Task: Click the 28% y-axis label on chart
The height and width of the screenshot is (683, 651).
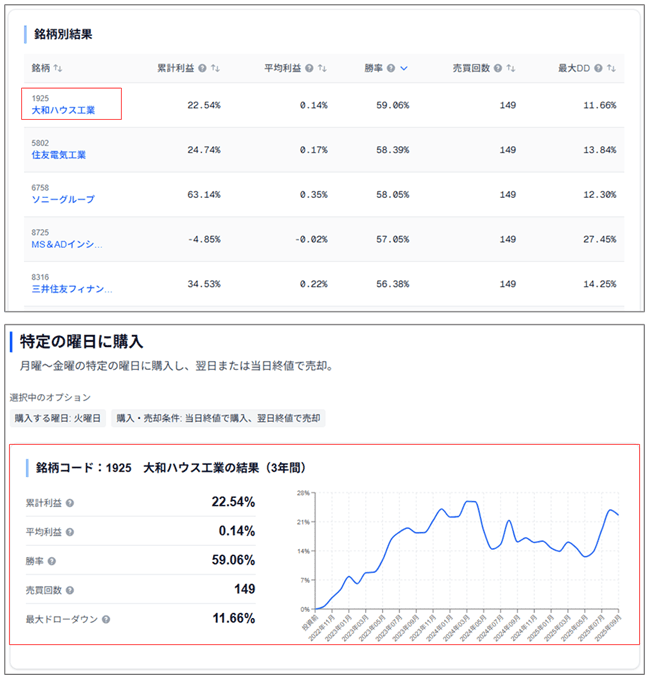Action: click(303, 493)
